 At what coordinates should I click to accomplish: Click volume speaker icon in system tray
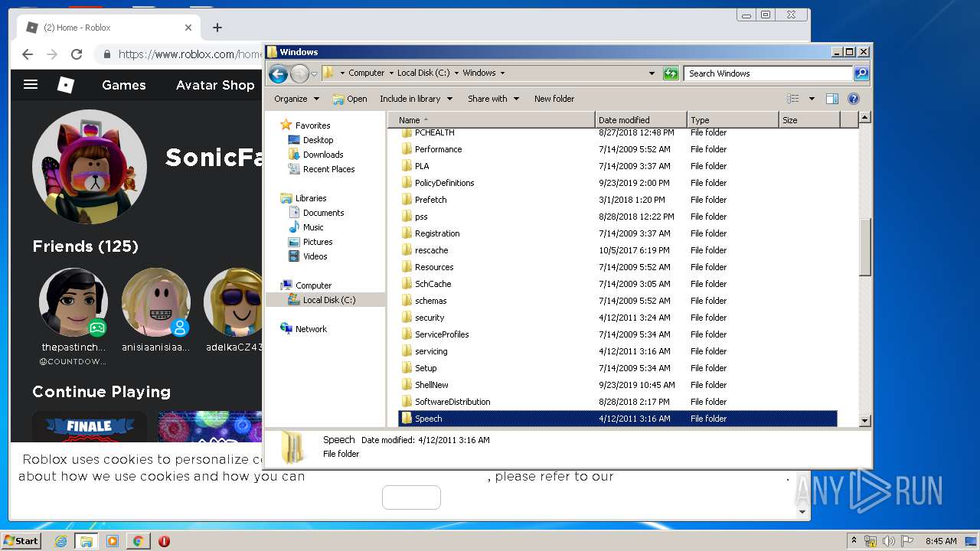pos(889,541)
